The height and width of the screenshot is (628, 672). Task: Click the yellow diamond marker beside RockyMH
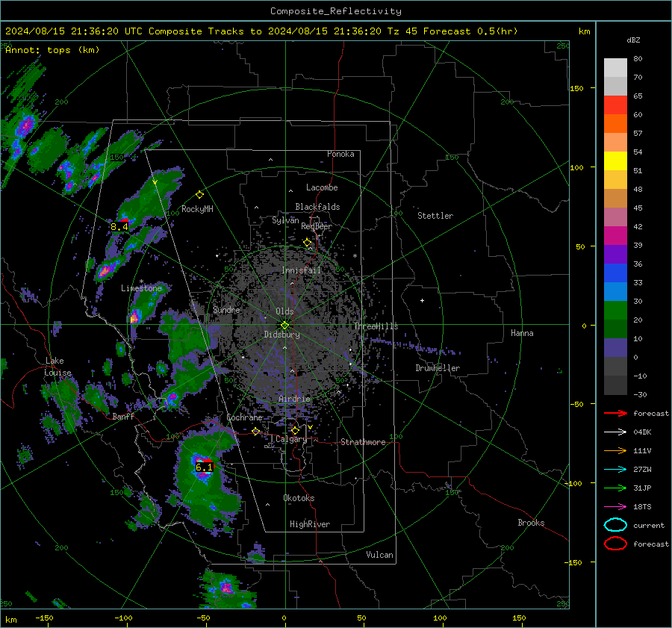pos(199,195)
